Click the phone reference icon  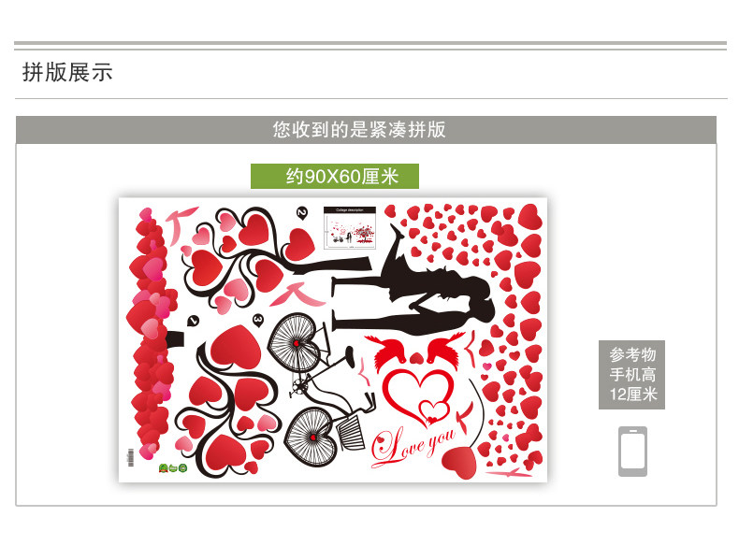pyautogui.click(x=632, y=452)
